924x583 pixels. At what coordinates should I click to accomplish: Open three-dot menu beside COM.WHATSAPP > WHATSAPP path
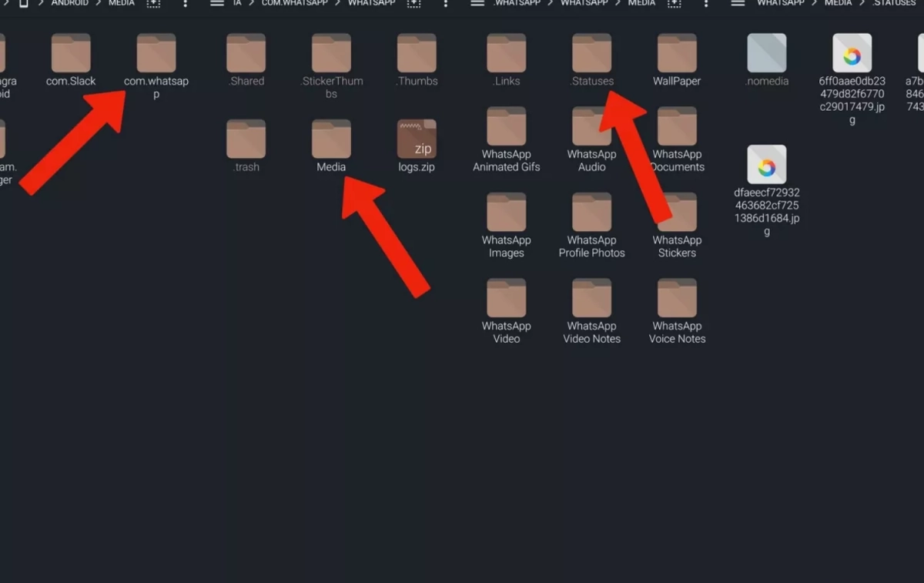coord(445,4)
